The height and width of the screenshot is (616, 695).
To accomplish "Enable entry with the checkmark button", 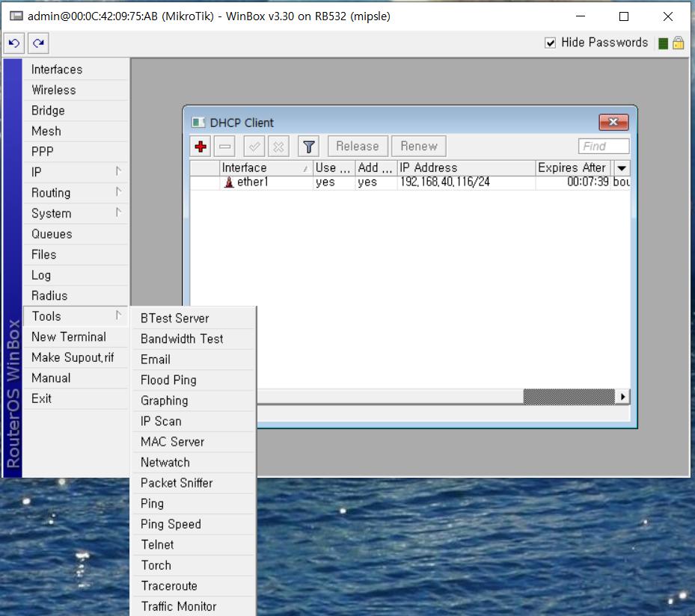I will point(254,146).
